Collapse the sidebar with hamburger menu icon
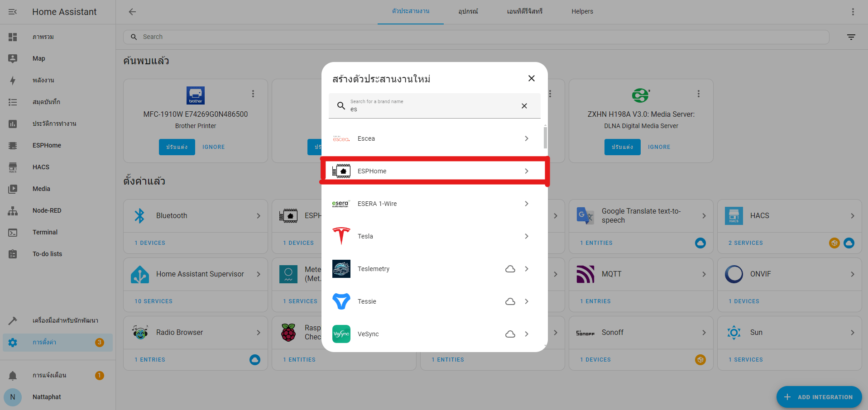Viewport: 868px width, 410px height. [x=13, y=12]
